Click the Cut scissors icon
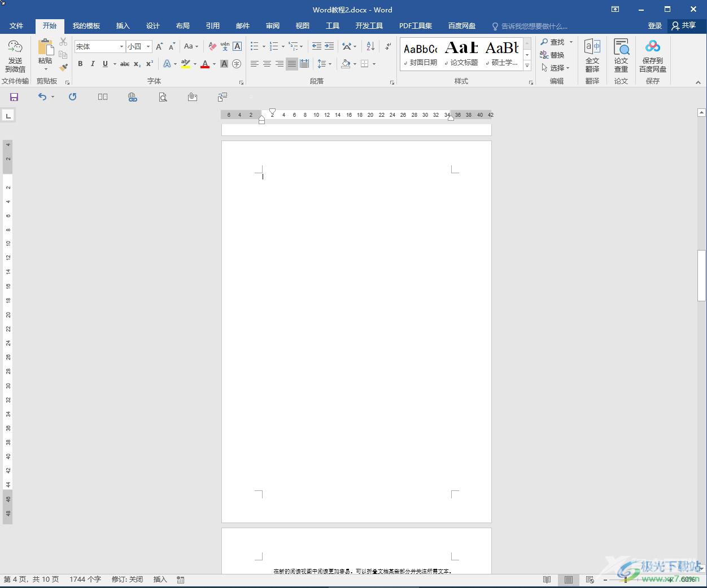 point(63,42)
